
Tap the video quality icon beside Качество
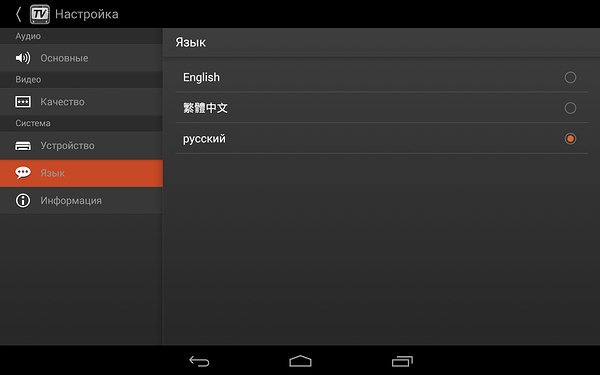pyautogui.click(x=23, y=102)
